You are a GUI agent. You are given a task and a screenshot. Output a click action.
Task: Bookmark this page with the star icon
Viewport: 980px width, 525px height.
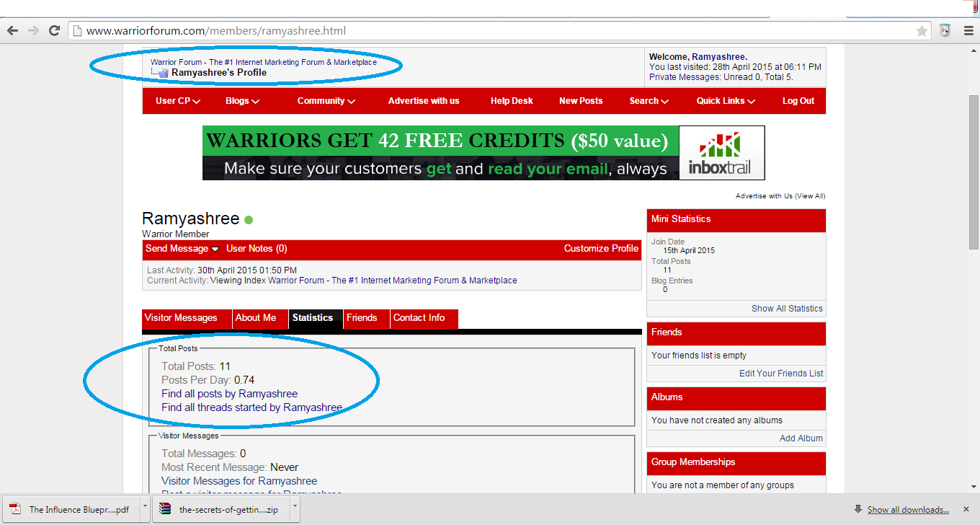pyautogui.click(x=922, y=31)
